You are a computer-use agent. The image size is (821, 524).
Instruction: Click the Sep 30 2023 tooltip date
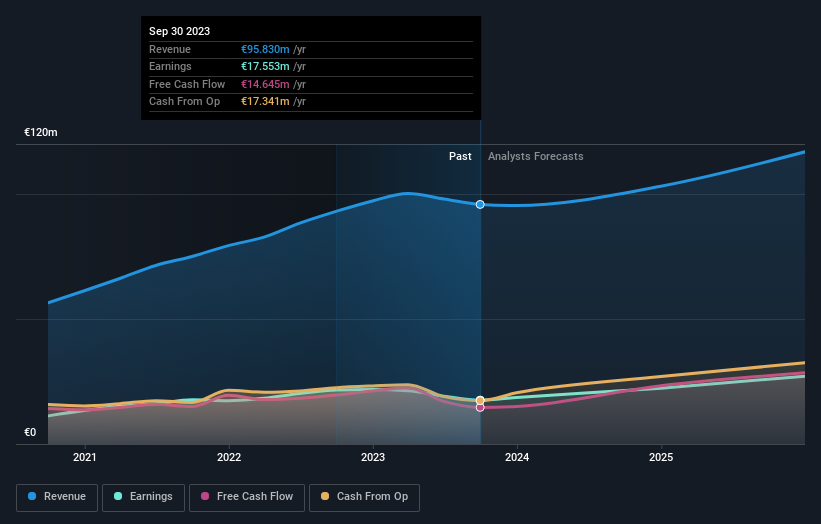click(x=180, y=31)
